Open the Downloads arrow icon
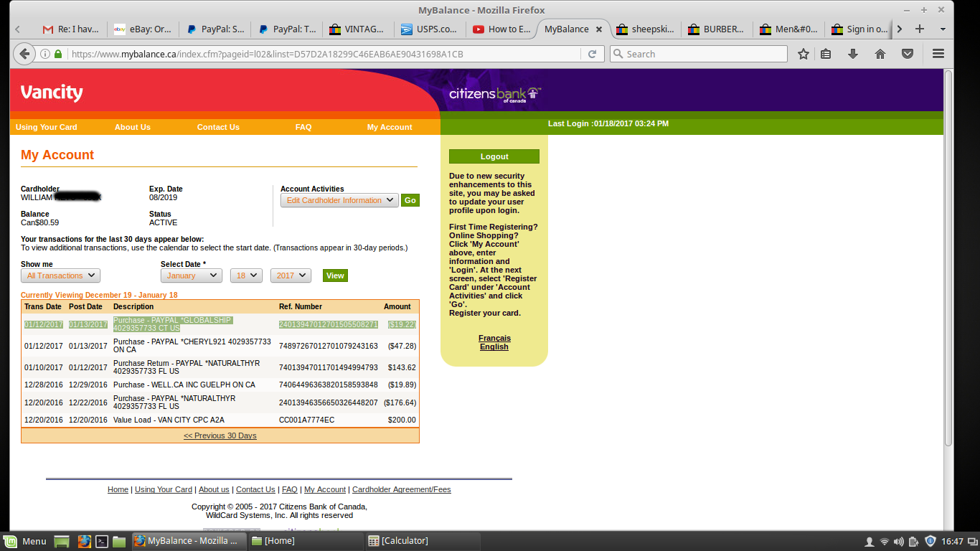The width and height of the screenshot is (980, 551). pos(853,54)
